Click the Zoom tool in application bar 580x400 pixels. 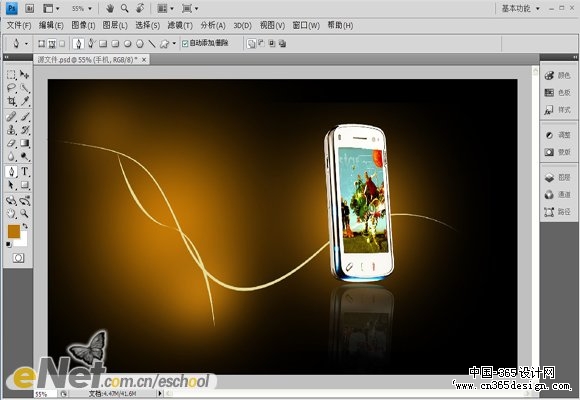(125, 8)
